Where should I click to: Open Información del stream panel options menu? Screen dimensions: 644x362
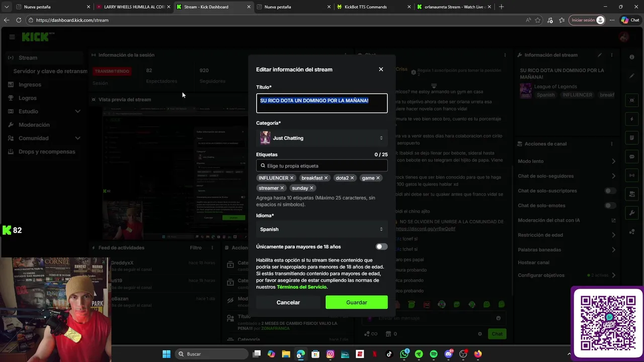coord(612,55)
